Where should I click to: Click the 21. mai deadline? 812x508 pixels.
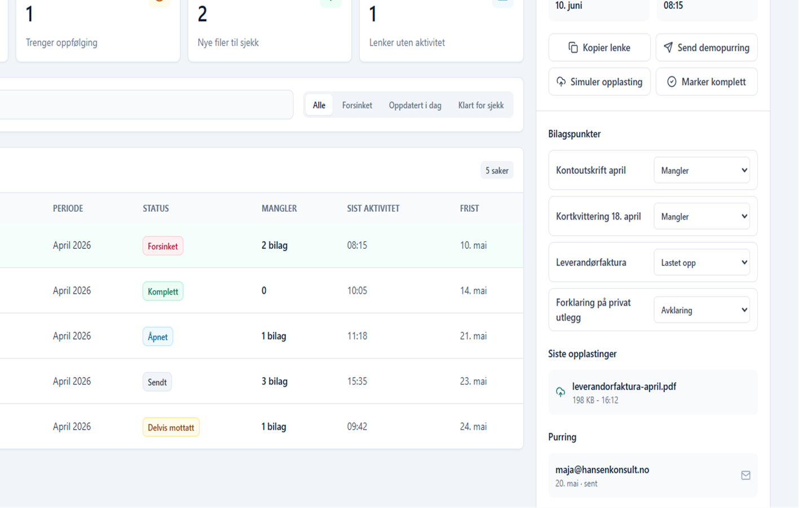474,336
